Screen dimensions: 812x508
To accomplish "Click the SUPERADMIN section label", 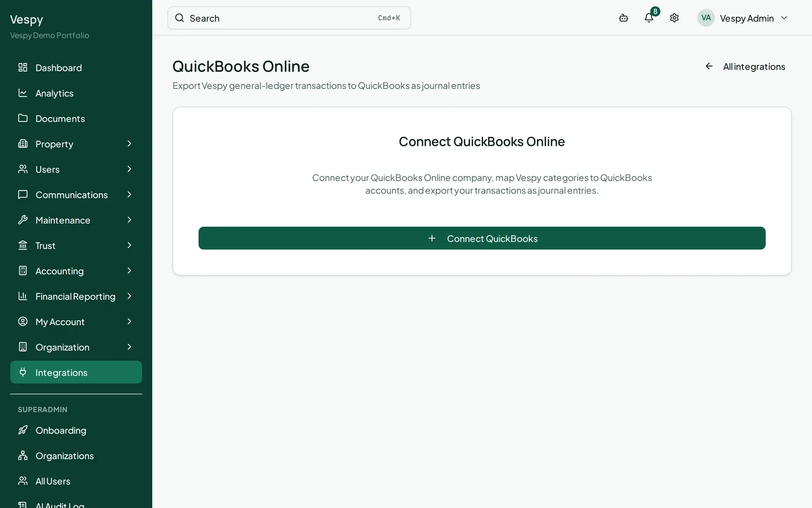I will pos(43,409).
